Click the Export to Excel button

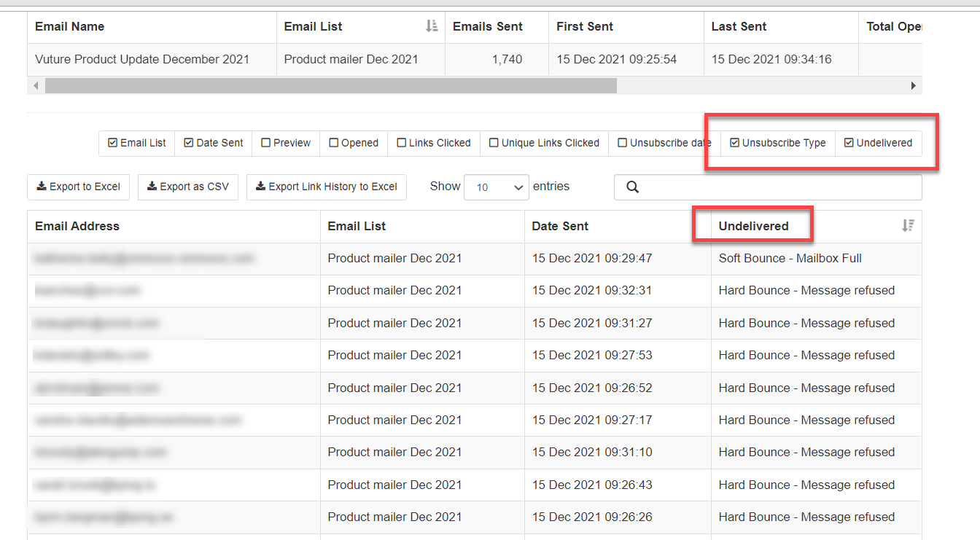(x=78, y=187)
